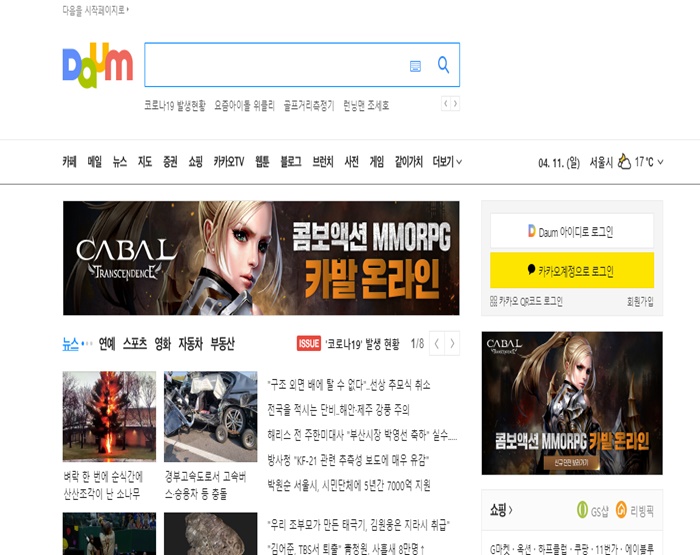Open the 웹툰 menu item
This screenshot has height=555, width=700.
tap(262, 162)
